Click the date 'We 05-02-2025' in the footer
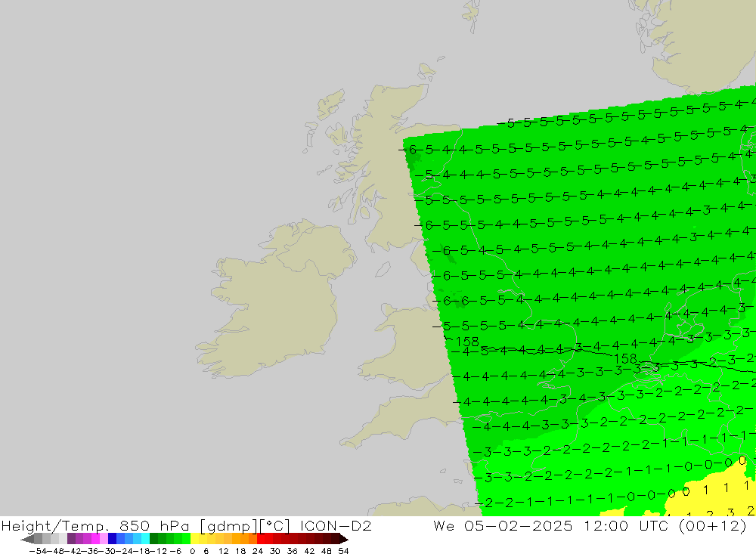756x554 pixels. tap(503, 525)
